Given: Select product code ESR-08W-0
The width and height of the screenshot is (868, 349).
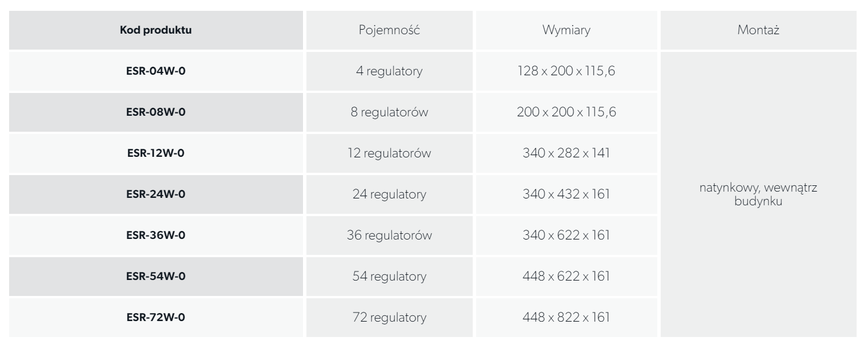Looking at the screenshot, I should (155, 112).
